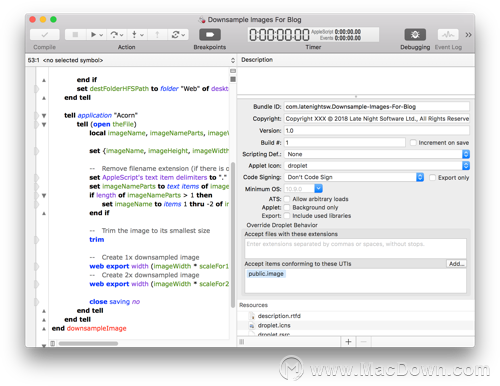Open the Step Into dropdown arrow

pyautogui.click(x=142, y=35)
